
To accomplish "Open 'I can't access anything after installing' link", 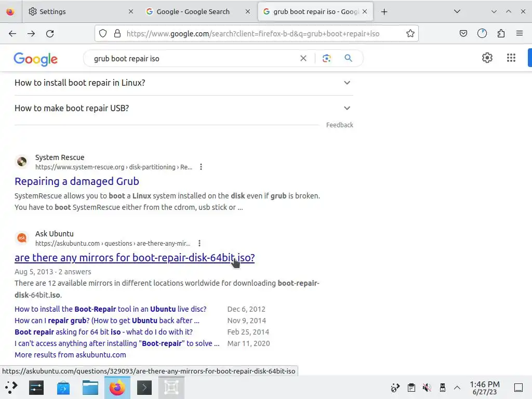I will [x=117, y=343].
